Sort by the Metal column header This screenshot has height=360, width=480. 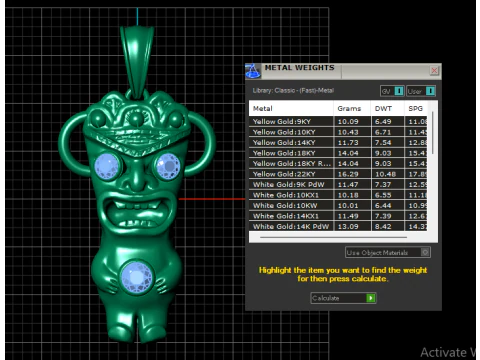click(291, 108)
